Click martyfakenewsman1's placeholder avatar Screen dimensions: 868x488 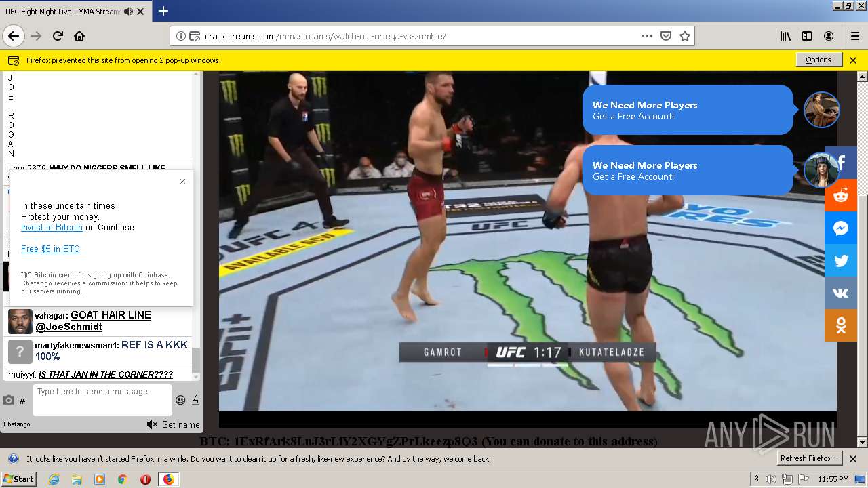click(20, 351)
